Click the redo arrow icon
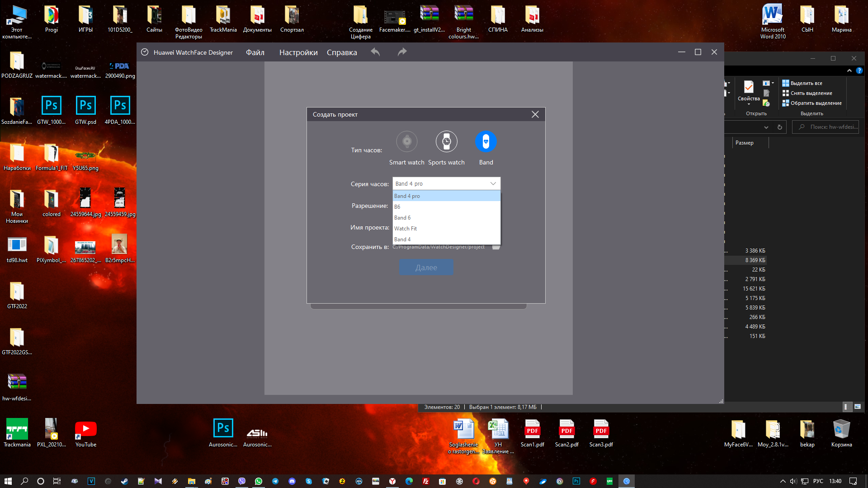Image resolution: width=868 pixels, height=488 pixels. click(402, 52)
